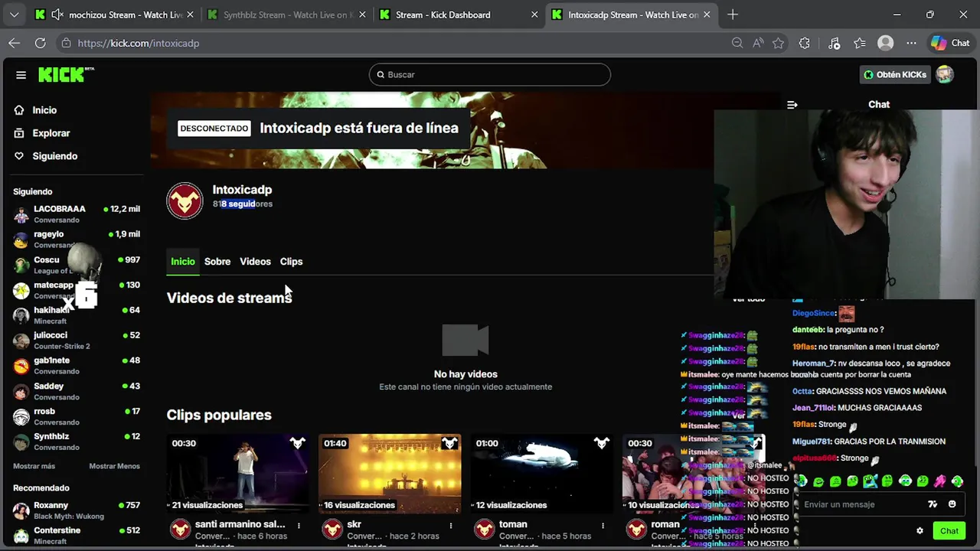
Task: Open chat settings gear icon
Action: coord(920,531)
